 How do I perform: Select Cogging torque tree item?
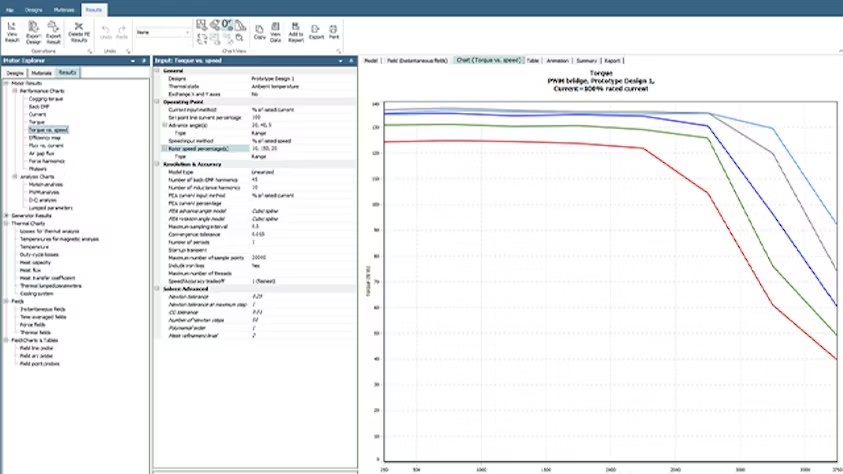[x=46, y=99]
